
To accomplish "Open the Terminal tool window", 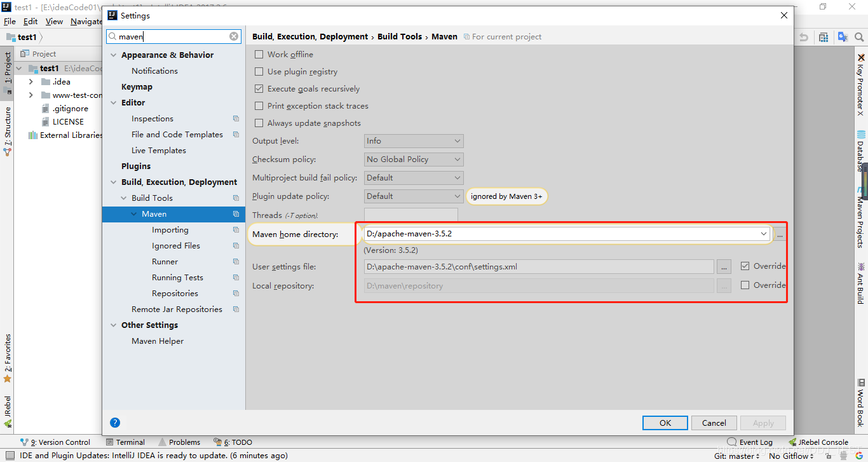I will pyautogui.click(x=125, y=442).
